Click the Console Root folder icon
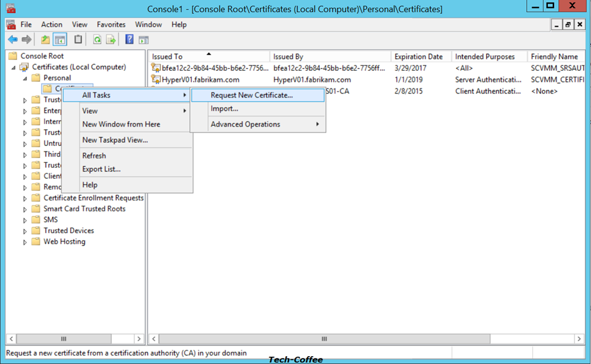 [x=13, y=56]
